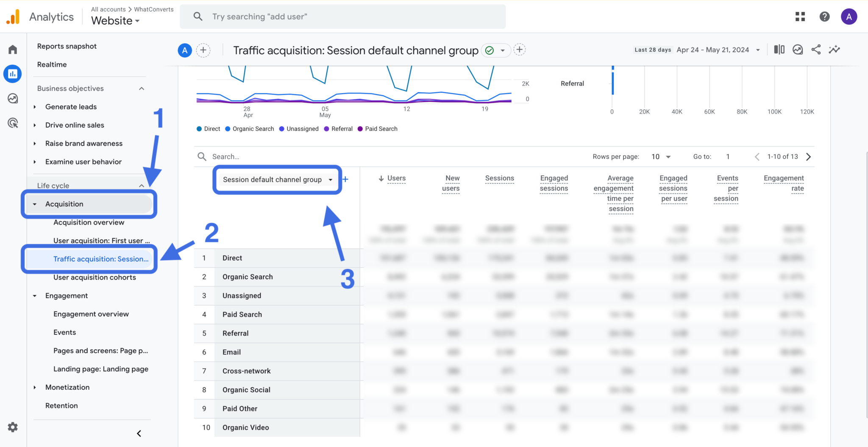This screenshot has height=447, width=868.
Task: Open Acquisition overview report
Action: pyautogui.click(x=89, y=222)
